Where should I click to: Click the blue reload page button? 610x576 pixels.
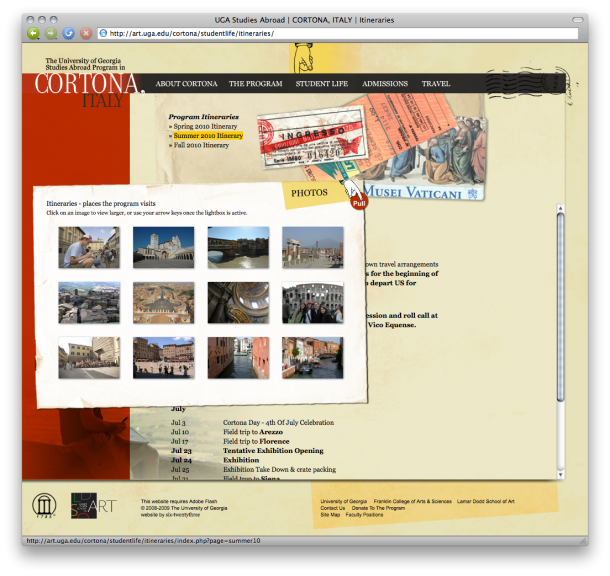pyautogui.click(x=68, y=33)
